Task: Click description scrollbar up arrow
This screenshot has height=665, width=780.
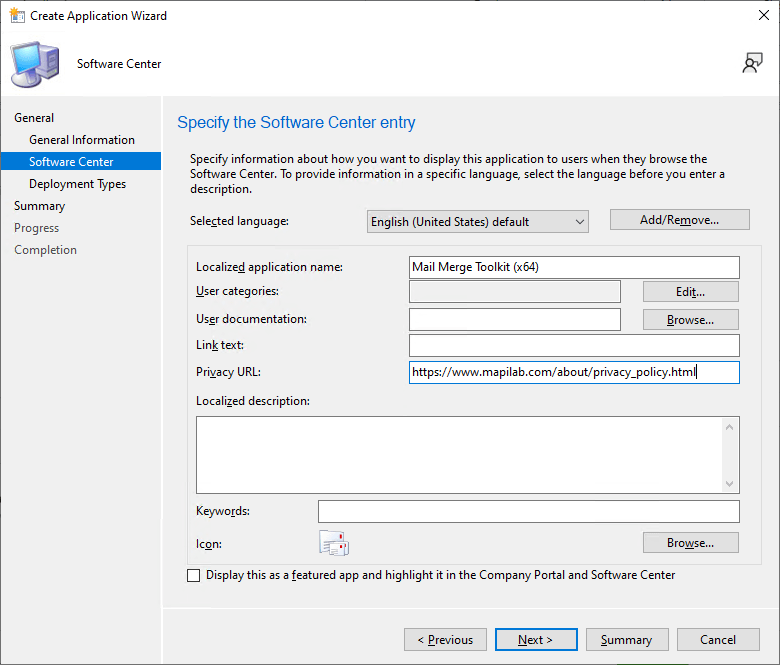Action: point(729,427)
